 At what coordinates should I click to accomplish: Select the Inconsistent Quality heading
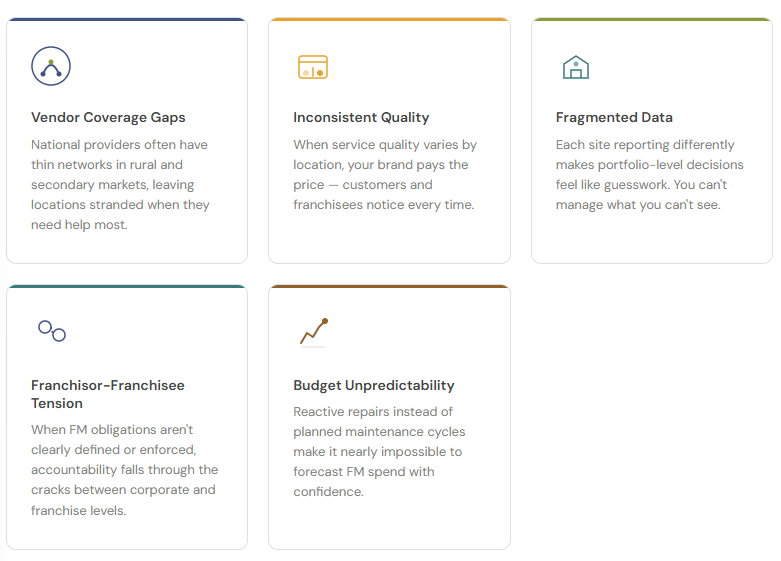coord(361,117)
